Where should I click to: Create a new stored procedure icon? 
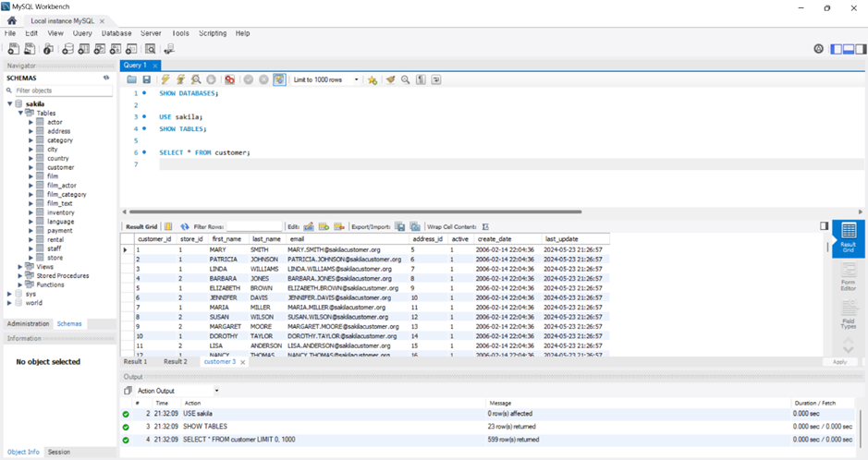coord(116,49)
